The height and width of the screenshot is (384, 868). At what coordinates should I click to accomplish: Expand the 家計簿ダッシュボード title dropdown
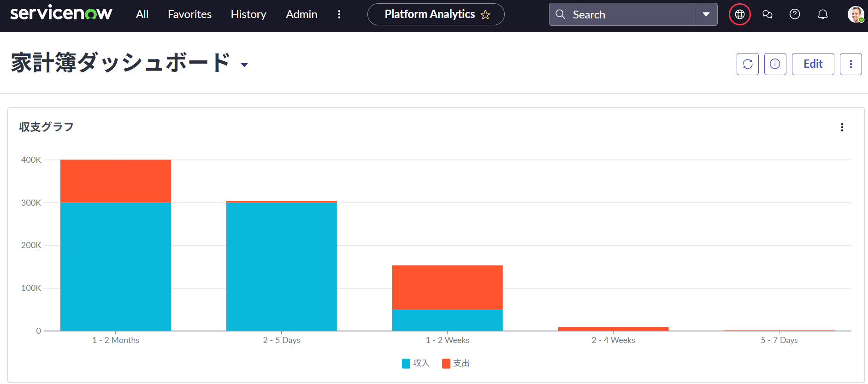tap(244, 65)
